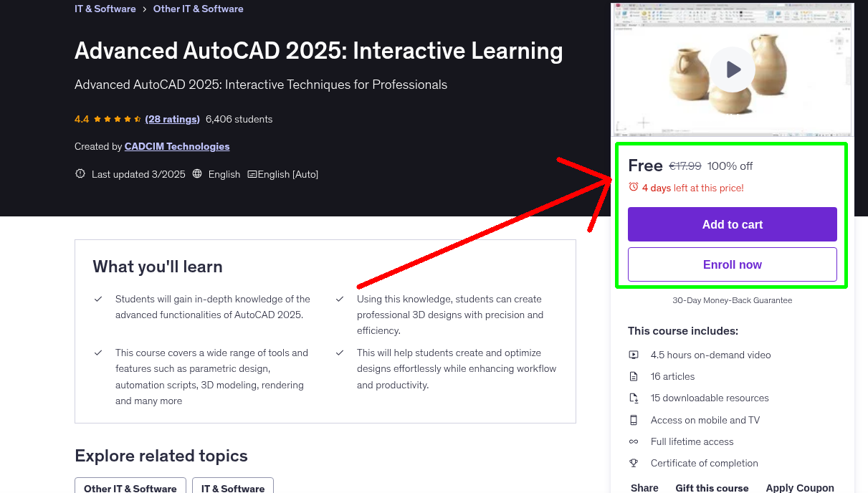Image resolution: width=868 pixels, height=493 pixels.
Task: Click the on-demand video icon
Action: [x=634, y=355]
